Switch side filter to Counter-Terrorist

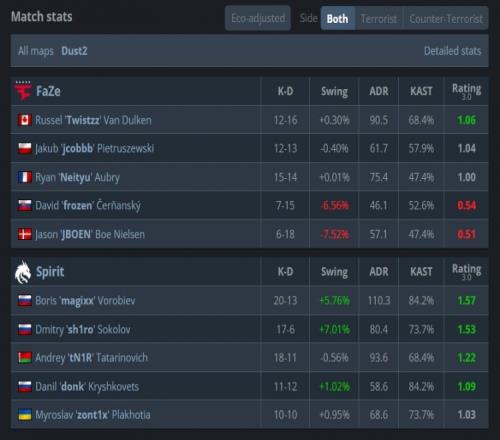[446, 19]
